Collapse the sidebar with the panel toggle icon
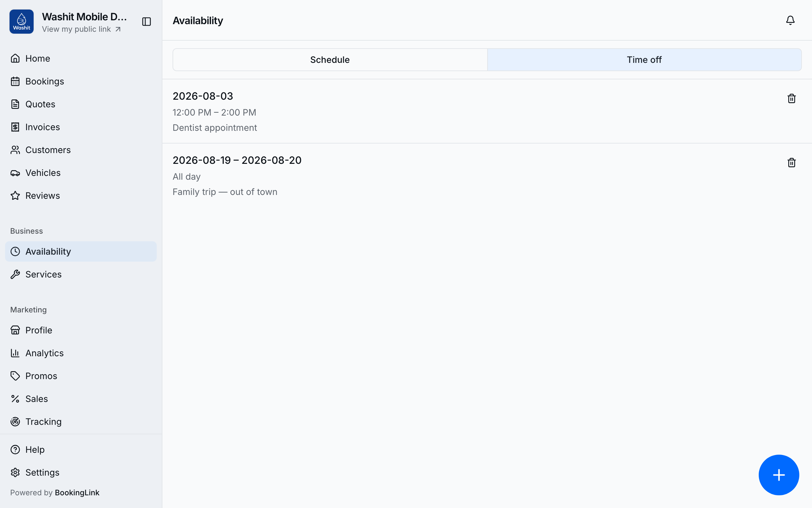 146,22
